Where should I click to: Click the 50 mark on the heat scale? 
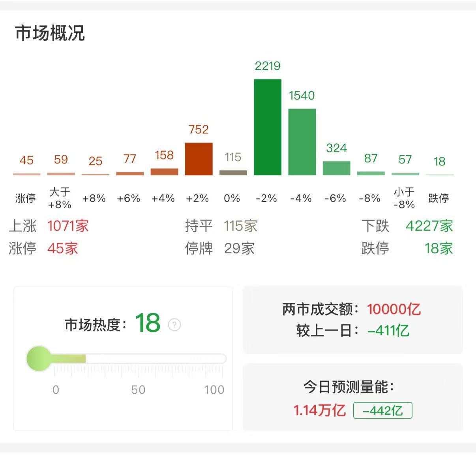[x=138, y=390]
